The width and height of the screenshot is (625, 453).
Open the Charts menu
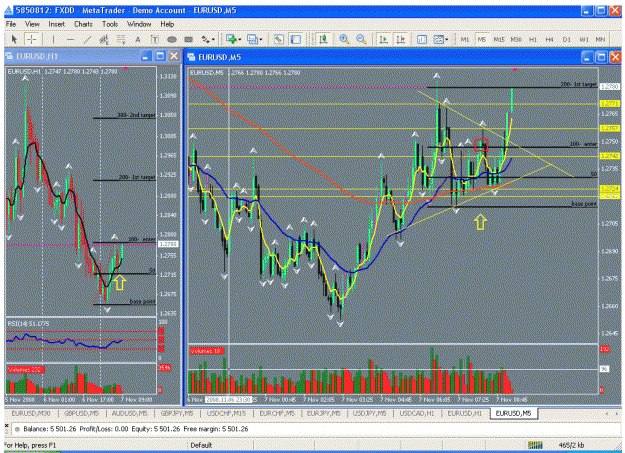pos(83,24)
